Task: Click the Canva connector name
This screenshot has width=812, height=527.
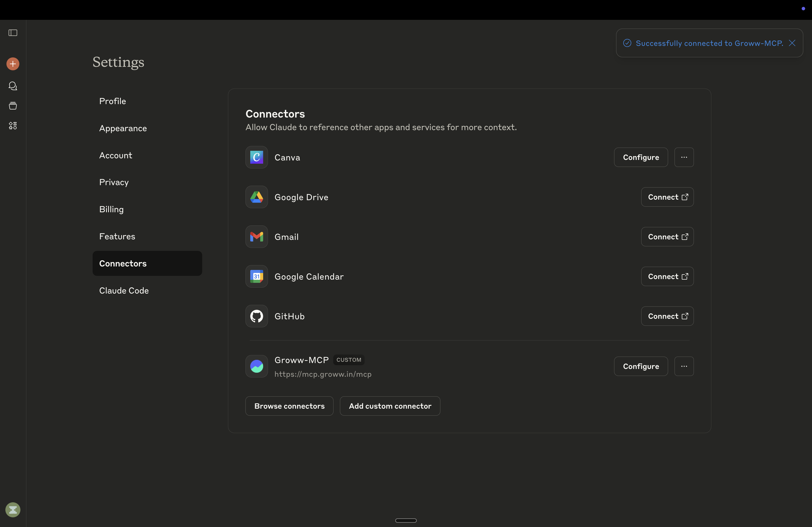Action: coord(287,158)
